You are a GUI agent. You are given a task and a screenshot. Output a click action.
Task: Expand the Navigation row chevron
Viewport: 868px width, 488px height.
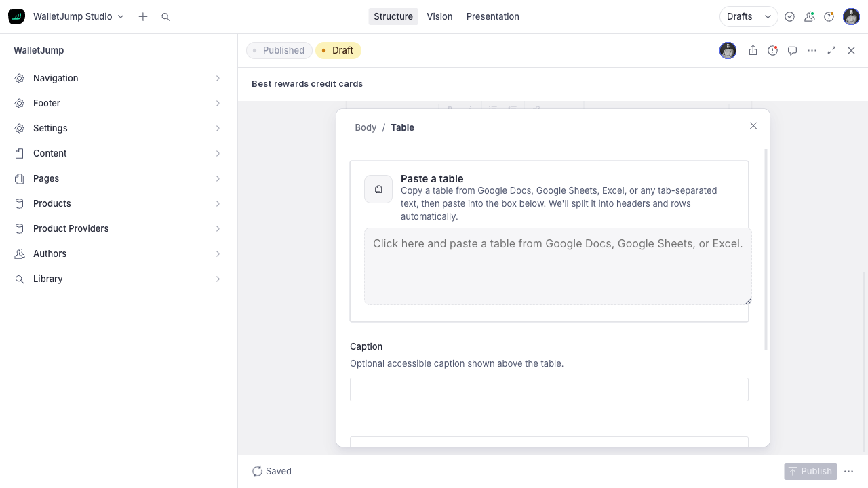218,78
